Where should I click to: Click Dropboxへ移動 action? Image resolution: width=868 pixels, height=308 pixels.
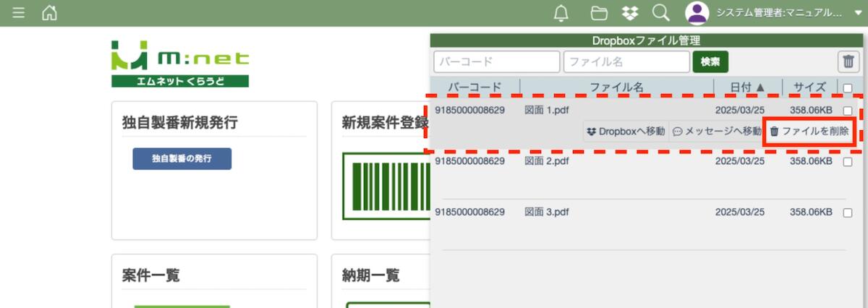point(626,132)
